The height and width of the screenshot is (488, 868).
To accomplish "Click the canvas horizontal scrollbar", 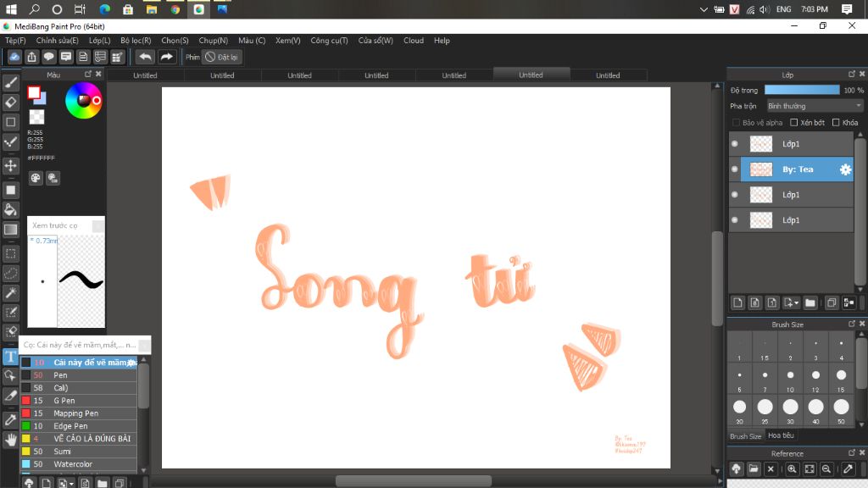I will pyautogui.click(x=413, y=481).
